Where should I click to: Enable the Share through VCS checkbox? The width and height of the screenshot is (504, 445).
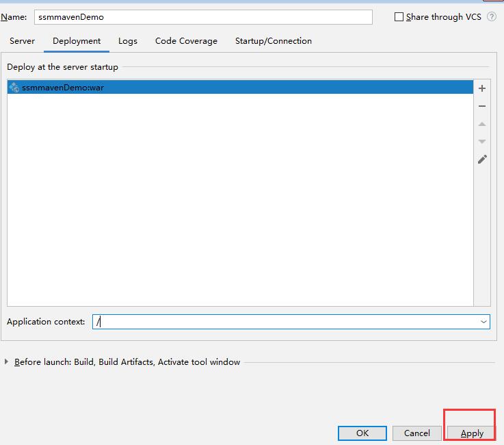coord(399,17)
